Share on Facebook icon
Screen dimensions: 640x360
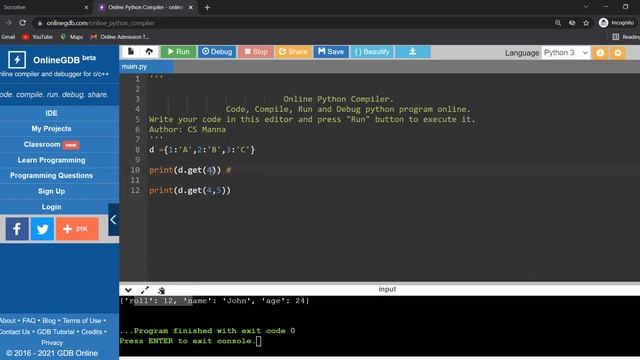[x=17, y=229]
